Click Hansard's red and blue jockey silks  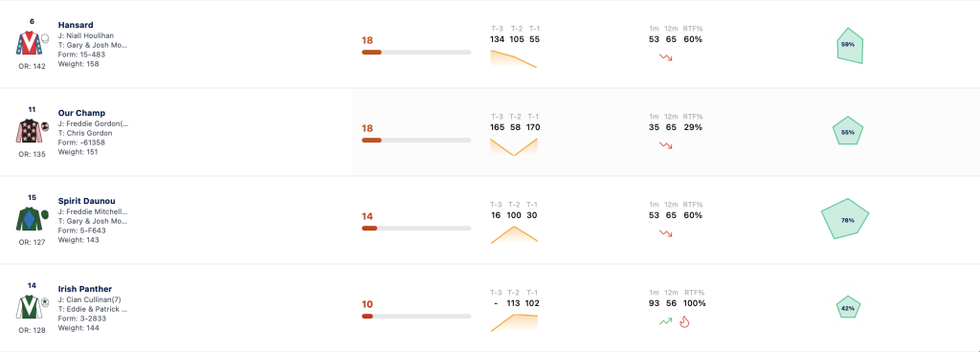(x=28, y=43)
